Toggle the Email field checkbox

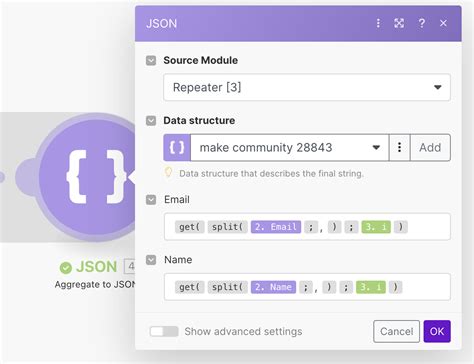(151, 200)
